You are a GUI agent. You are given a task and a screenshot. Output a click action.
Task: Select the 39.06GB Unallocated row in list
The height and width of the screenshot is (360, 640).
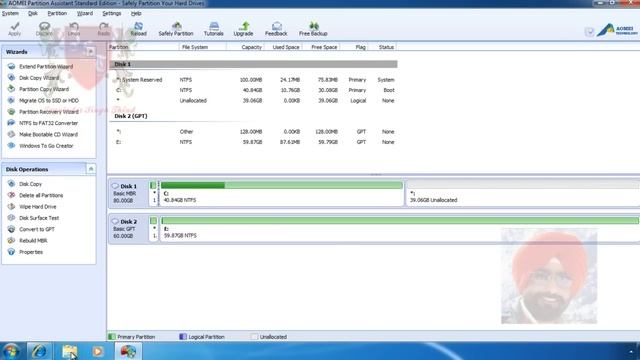(x=253, y=100)
